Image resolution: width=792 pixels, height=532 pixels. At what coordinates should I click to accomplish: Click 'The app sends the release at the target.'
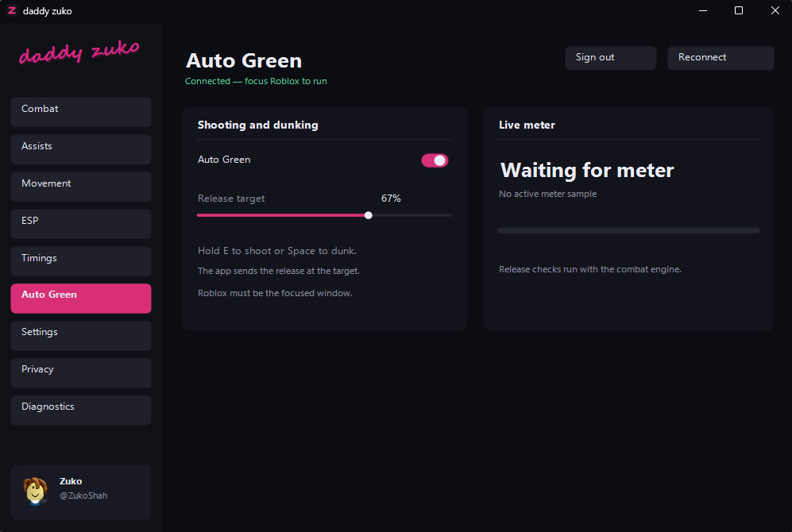coord(278,271)
